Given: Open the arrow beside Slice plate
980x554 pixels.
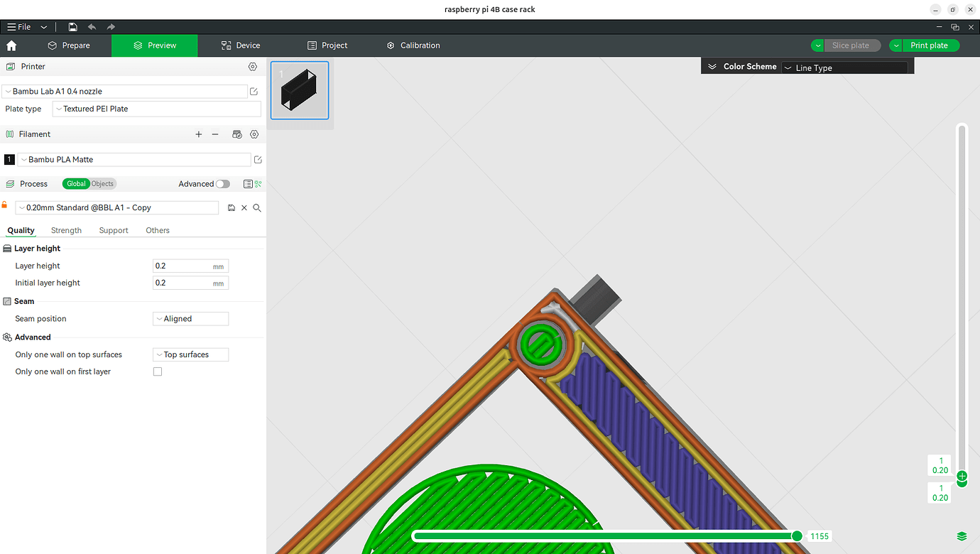Looking at the screenshot, I should coord(818,45).
